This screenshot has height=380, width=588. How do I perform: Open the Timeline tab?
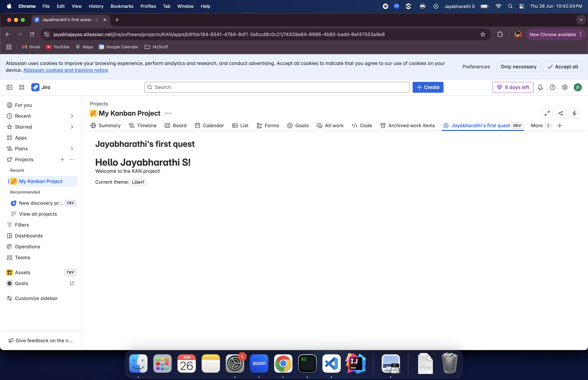tap(143, 126)
